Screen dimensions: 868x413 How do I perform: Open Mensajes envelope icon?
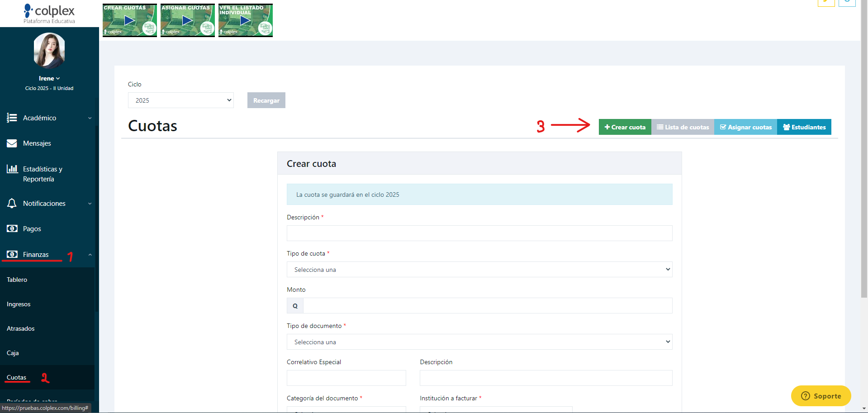tap(12, 143)
